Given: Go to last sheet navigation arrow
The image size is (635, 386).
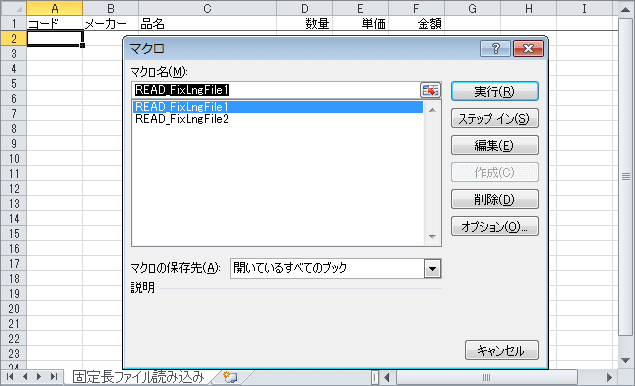Looking at the screenshot, I should click(54, 377).
